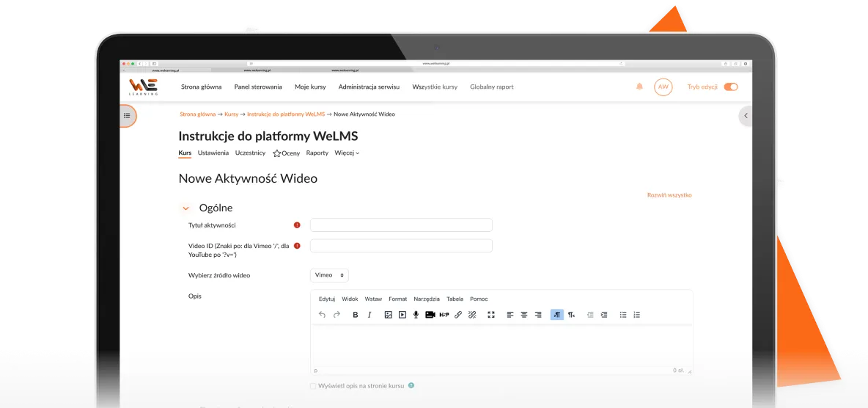The width and height of the screenshot is (868, 408).
Task: Increase indent in the editor
Action: 604,315
